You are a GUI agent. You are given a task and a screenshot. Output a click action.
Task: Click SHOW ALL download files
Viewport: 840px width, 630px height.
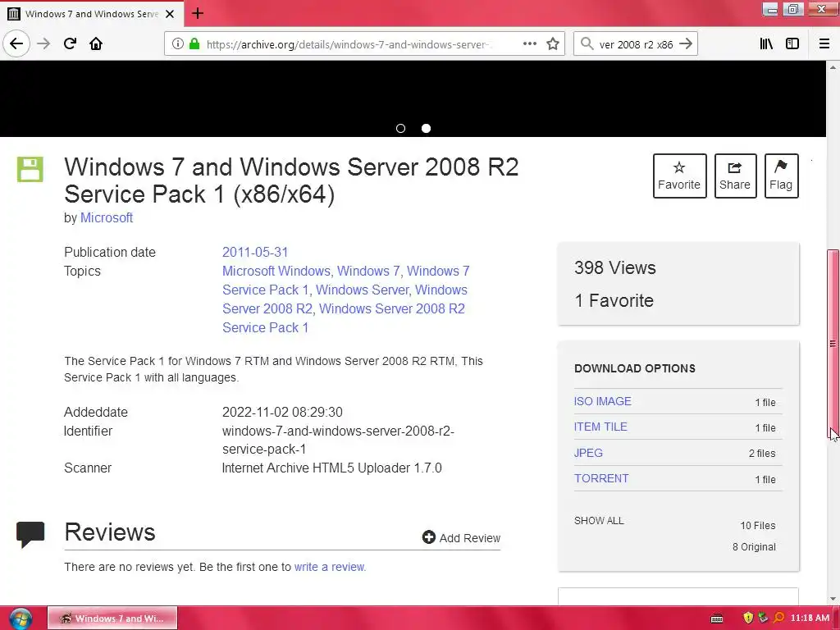599,521
